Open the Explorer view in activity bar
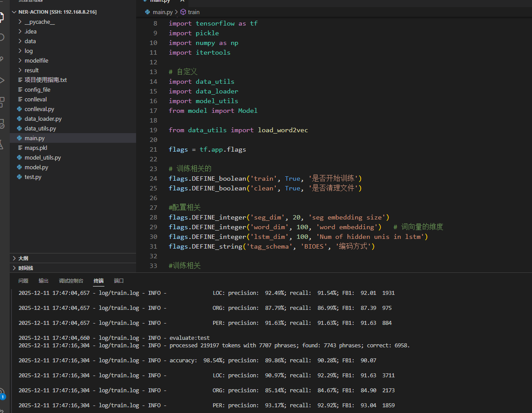 click(x=1, y=17)
